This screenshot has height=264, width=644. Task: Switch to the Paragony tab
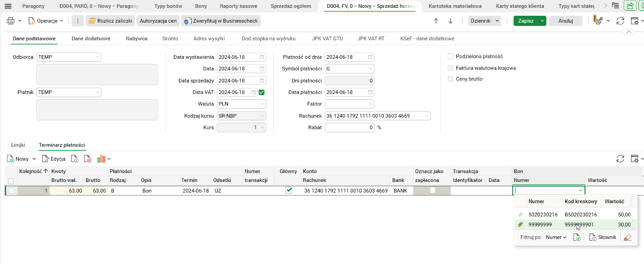coord(33,6)
